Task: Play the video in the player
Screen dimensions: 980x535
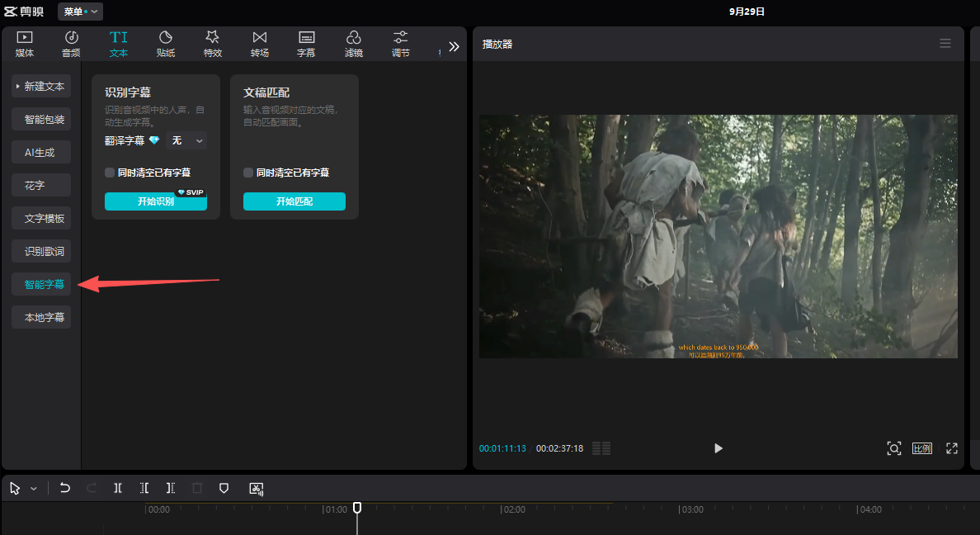Action: point(719,448)
